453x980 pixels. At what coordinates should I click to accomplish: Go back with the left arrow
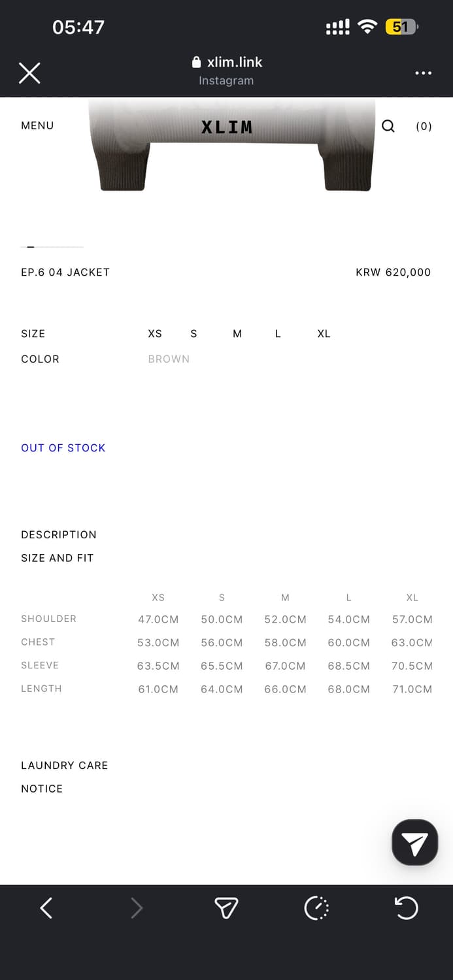tap(46, 907)
